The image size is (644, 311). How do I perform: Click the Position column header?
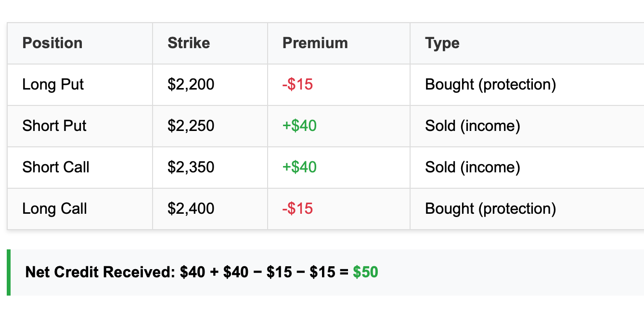[52, 43]
